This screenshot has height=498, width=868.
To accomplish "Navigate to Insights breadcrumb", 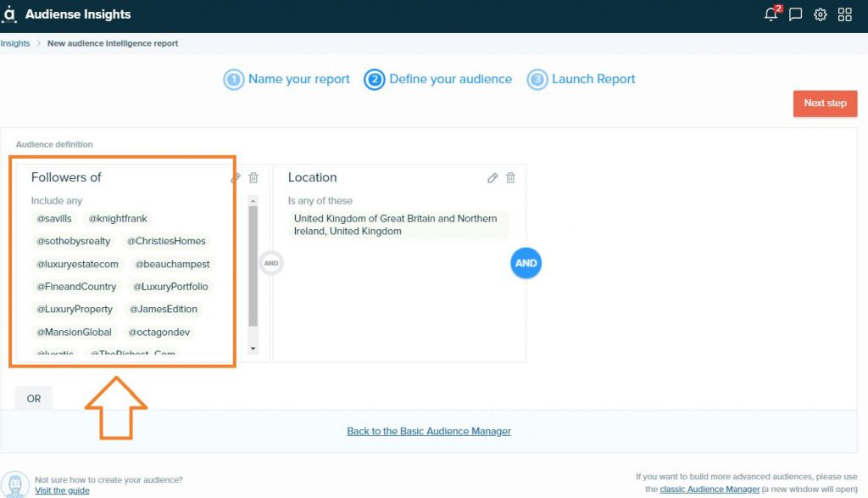I will [15, 43].
